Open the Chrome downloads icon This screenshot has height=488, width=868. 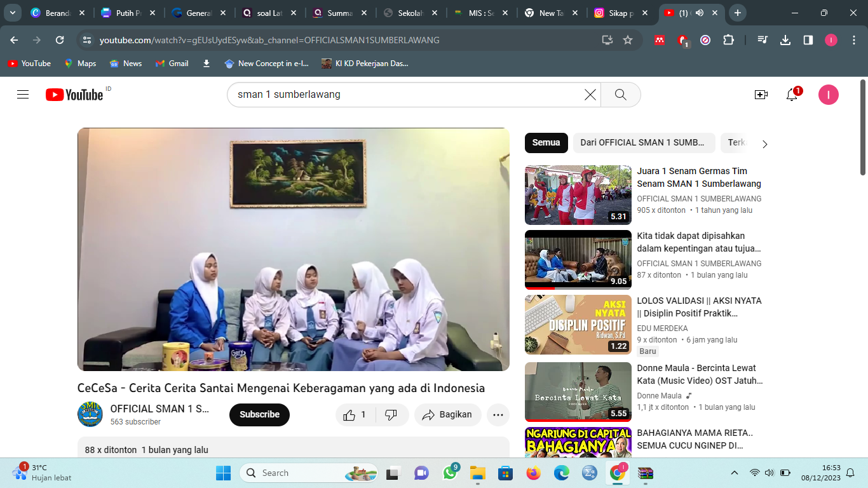pyautogui.click(x=785, y=40)
